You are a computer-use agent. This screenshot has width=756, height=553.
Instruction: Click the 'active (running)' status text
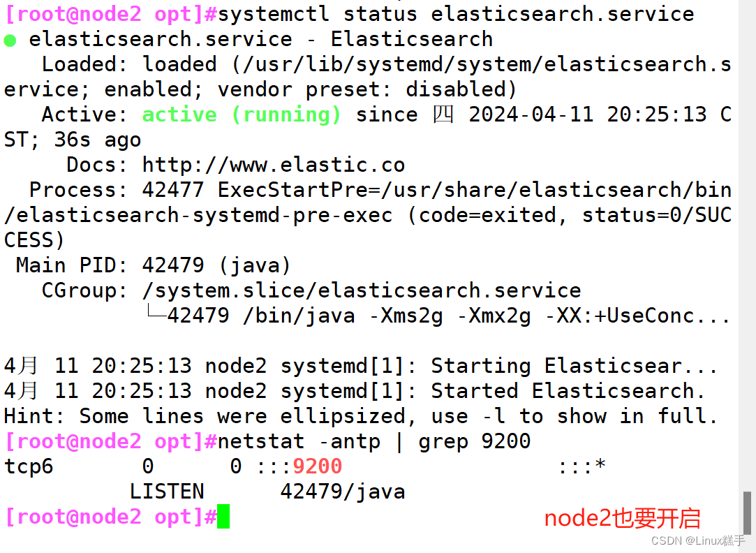tap(242, 115)
